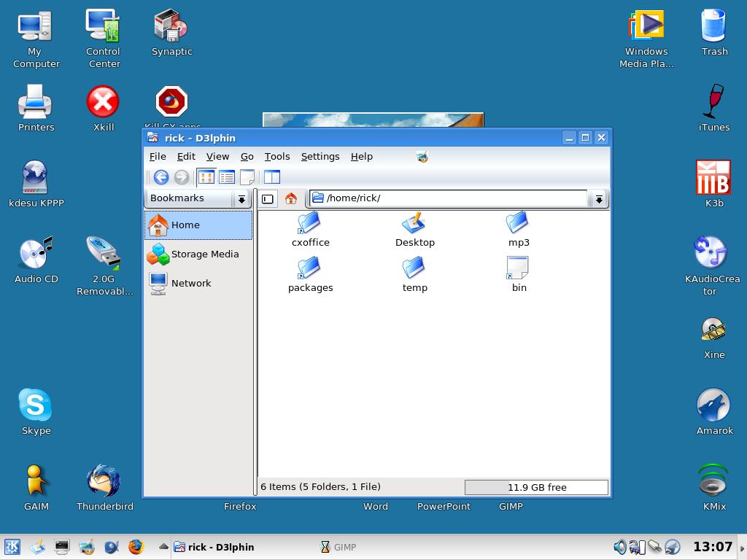Viewport: 747px width, 560px height.
Task: Select the packages folder
Action: point(310,275)
